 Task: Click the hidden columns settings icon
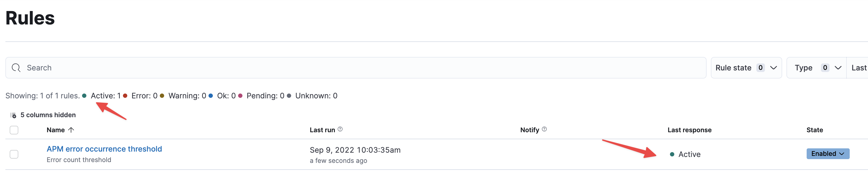coord(13,115)
